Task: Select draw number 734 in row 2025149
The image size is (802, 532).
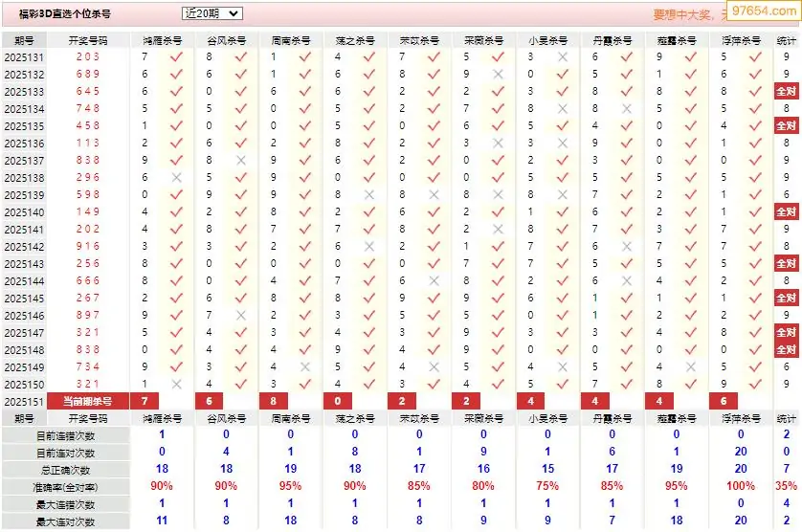Action: click(x=88, y=366)
